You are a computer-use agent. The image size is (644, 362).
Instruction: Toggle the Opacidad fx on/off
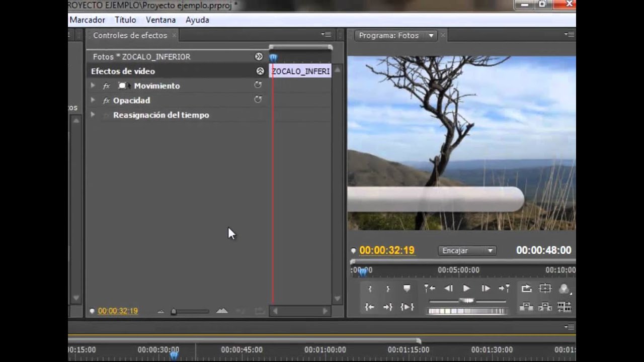106,101
